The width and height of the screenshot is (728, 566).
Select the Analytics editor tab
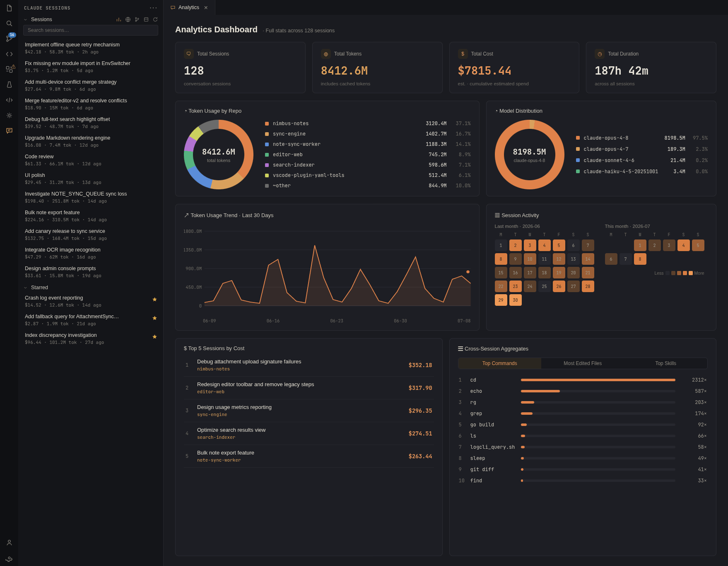[189, 7]
